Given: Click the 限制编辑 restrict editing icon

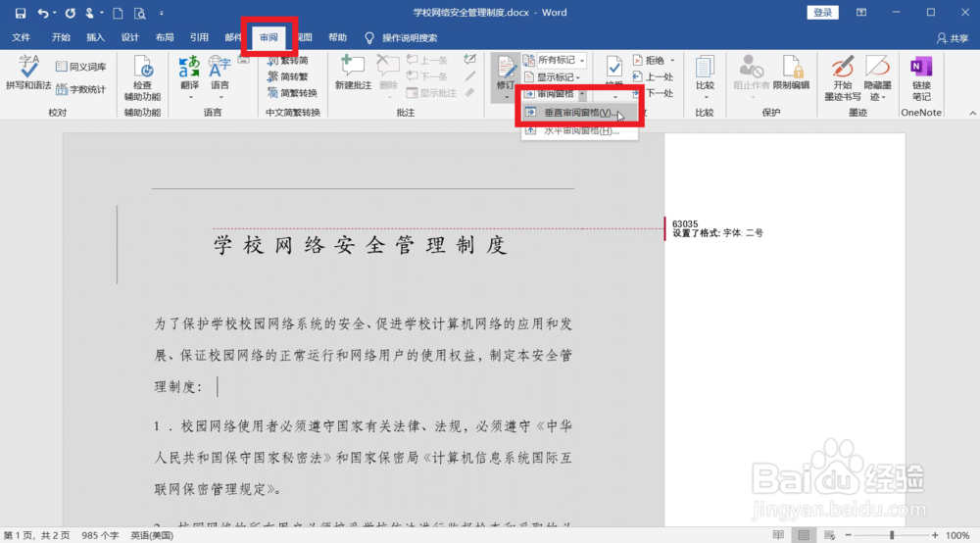Looking at the screenshot, I should click(x=791, y=73).
